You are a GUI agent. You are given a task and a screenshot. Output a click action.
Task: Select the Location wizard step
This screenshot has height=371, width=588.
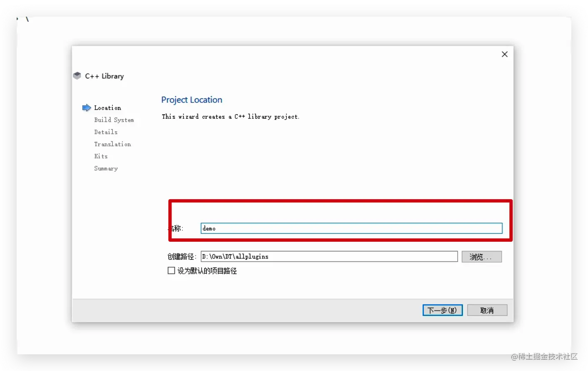107,108
